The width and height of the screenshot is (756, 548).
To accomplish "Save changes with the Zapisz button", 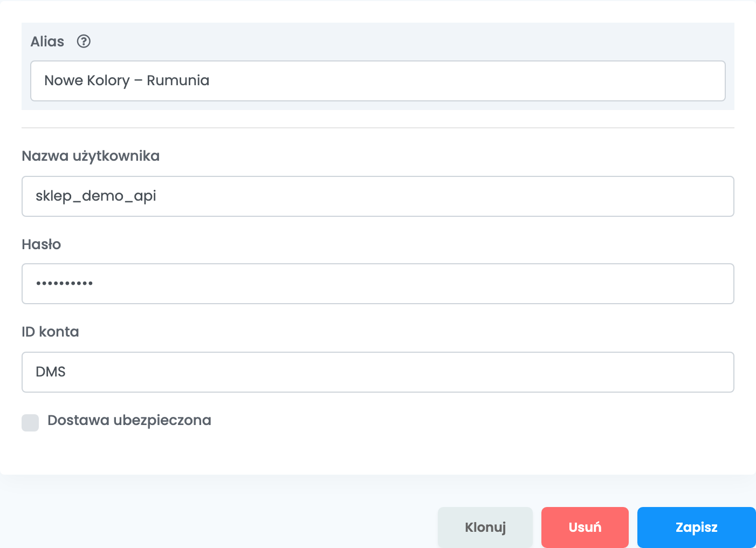I will pyautogui.click(x=697, y=528).
